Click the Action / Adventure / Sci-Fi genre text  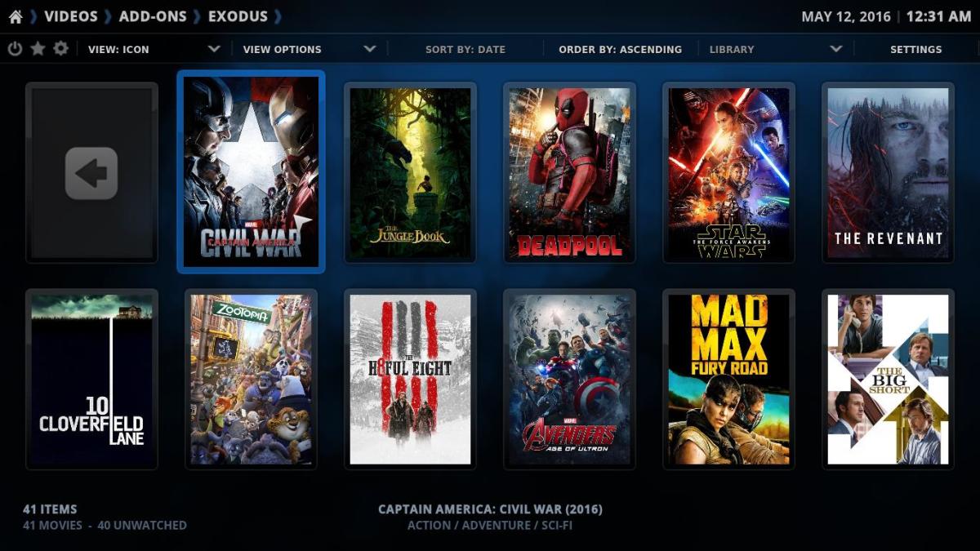coord(490,526)
